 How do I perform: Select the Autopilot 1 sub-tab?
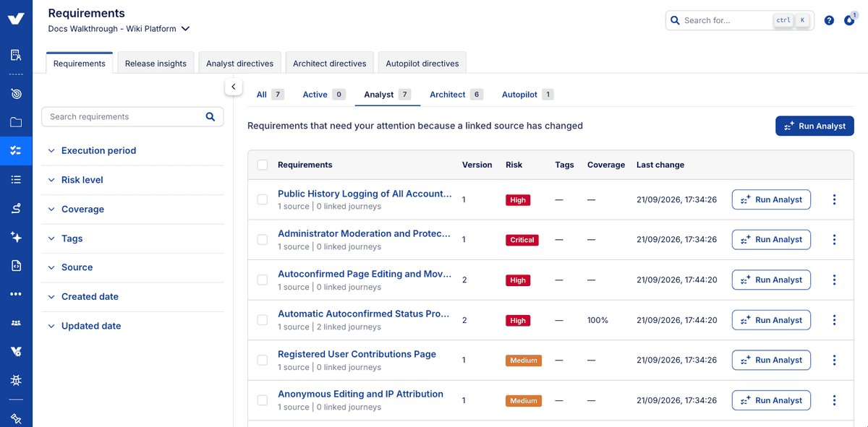[x=527, y=95]
